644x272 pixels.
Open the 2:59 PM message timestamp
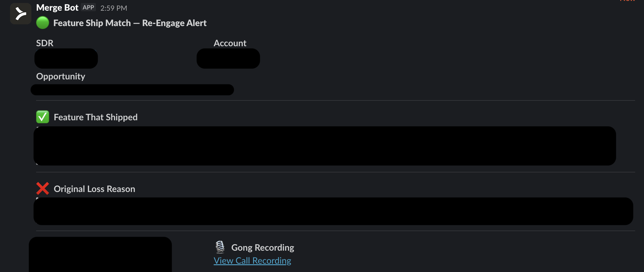[114, 8]
